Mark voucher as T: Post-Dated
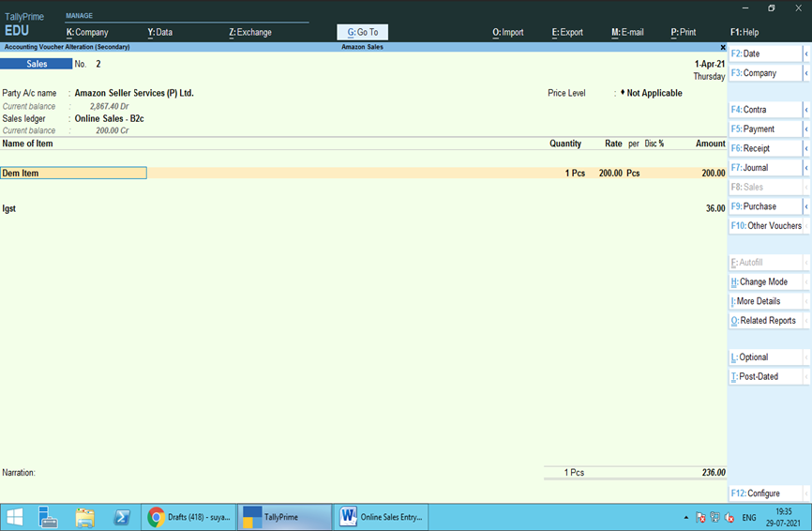 click(x=765, y=376)
